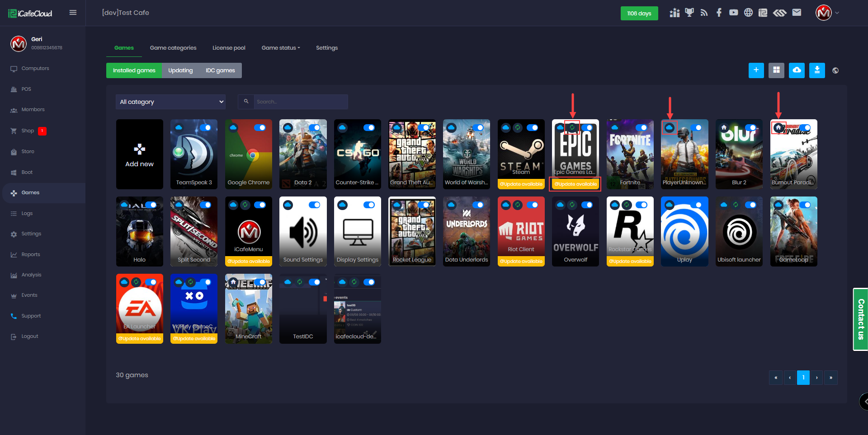Image resolution: width=868 pixels, height=435 pixels.
Task: Expand the user avatar menu arrow
Action: [837, 13]
